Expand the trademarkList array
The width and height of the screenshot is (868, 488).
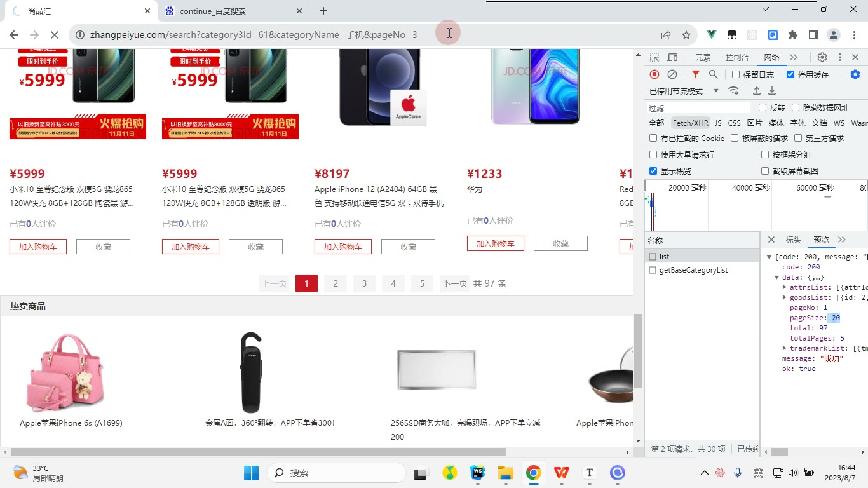pos(785,348)
